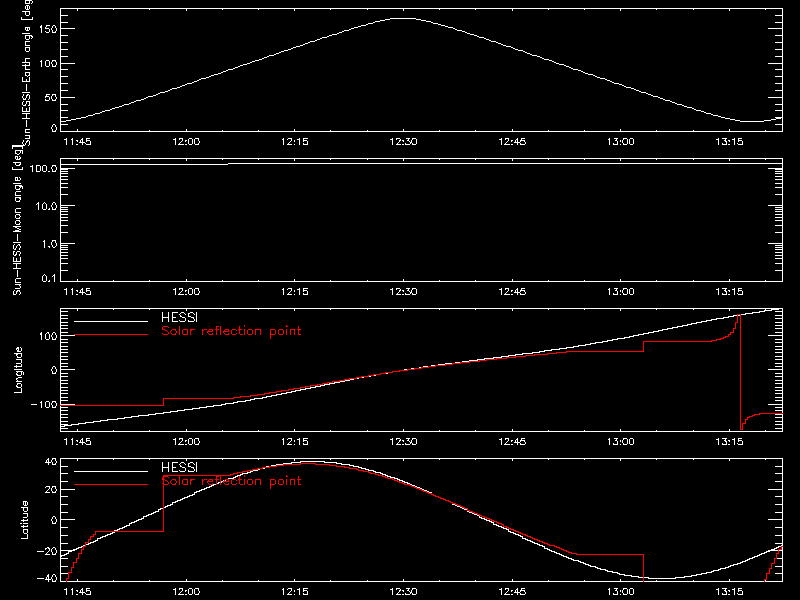Select 12:00 time label under Longitude plot

pyautogui.click(x=186, y=441)
